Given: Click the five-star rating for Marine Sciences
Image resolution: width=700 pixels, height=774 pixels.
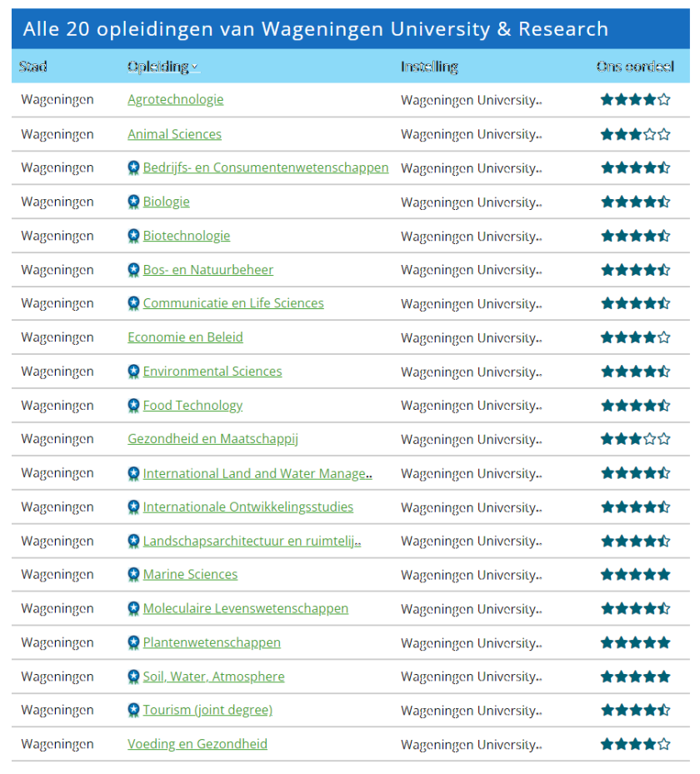Looking at the screenshot, I should [x=635, y=575].
